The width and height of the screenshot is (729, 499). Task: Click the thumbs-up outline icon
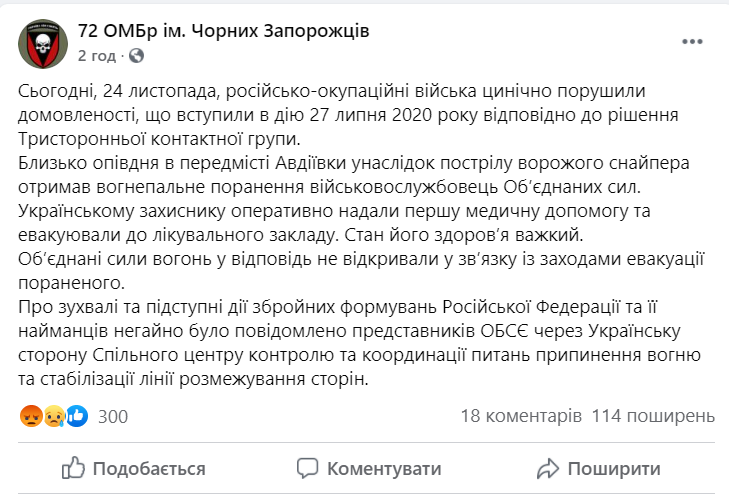pos(73,468)
